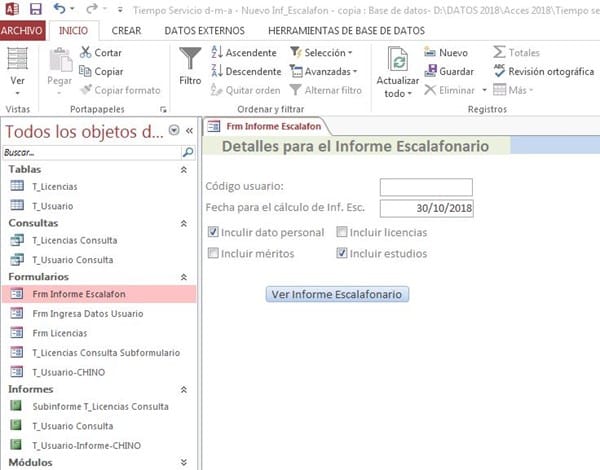Create a Nuevo record
Viewport: 600px width, 470px height.
click(446, 52)
